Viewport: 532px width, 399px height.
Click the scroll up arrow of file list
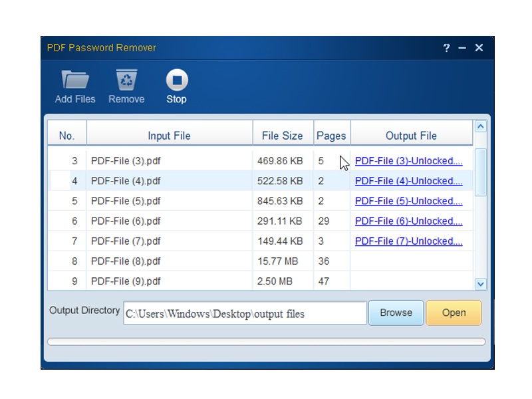480,126
